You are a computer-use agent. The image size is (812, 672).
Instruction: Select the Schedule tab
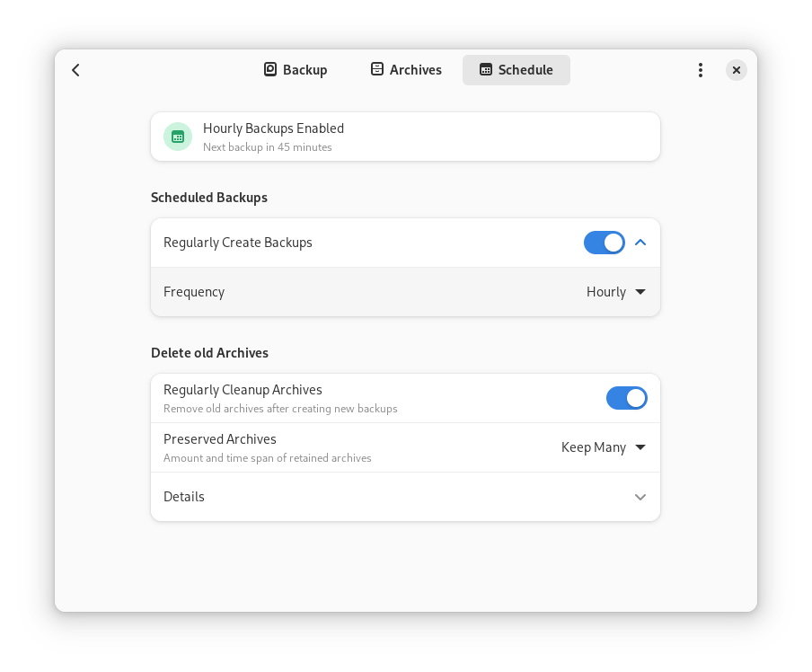516,70
